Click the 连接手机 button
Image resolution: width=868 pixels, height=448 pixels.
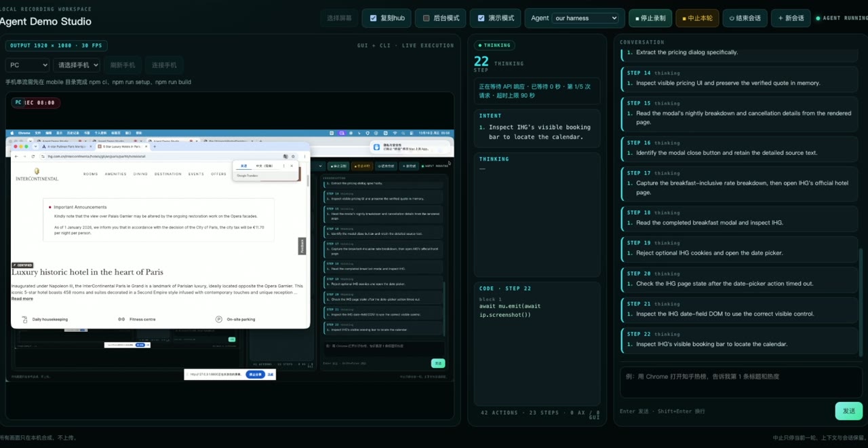164,65
